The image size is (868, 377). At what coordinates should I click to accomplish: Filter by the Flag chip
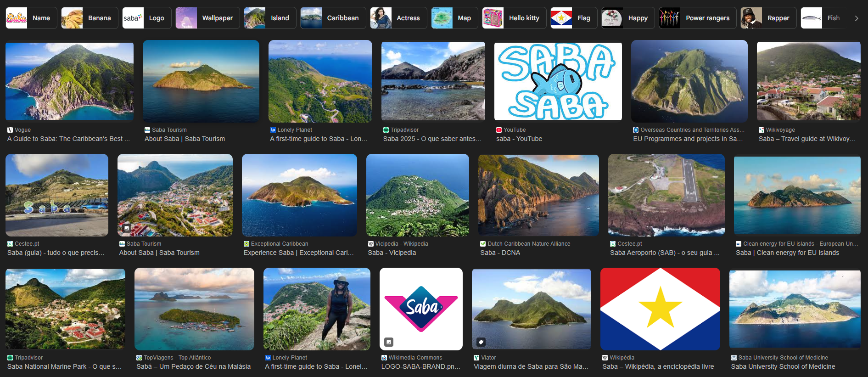click(574, 18)
